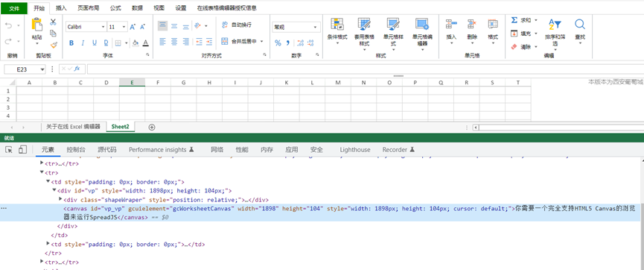Viewport: 644px width, 270px height.
Task: Open the Lighthouse DevTools tab
Action: coord(355,150)
